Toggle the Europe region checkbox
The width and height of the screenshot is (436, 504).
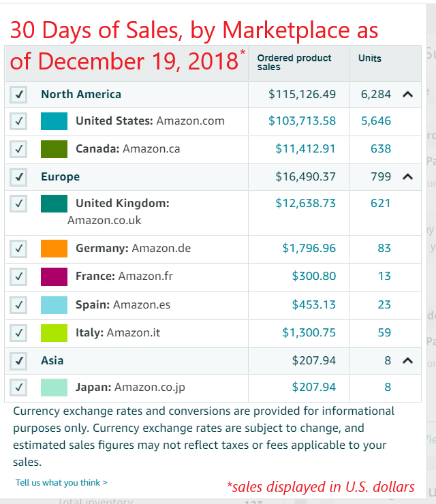[19, 177]
